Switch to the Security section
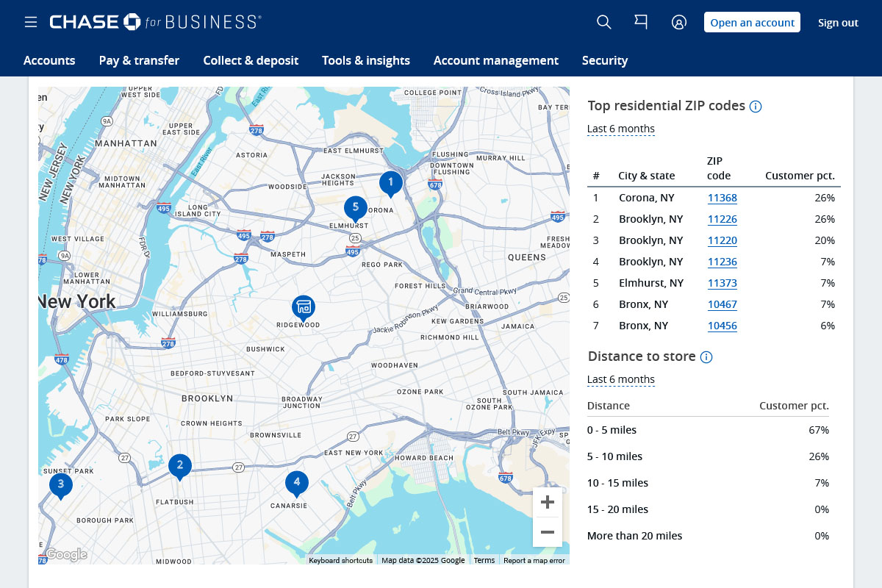882x588 pixels. 605,60
